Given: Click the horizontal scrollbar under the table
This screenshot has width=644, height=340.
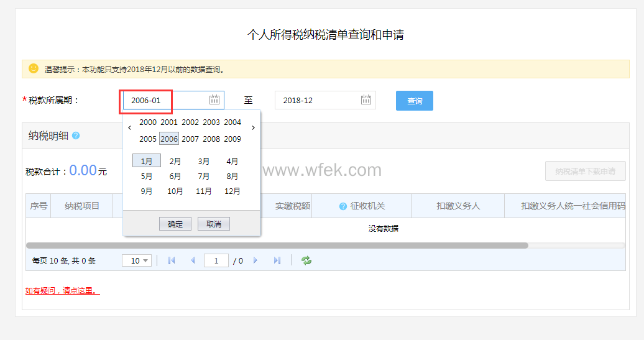Looking at the screenshot, I should pos(277,246).
